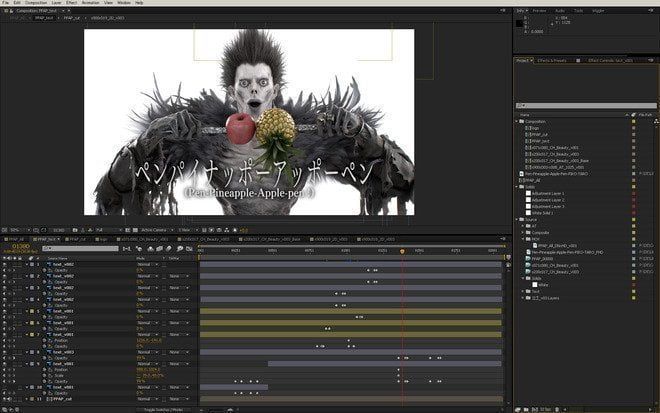Click the Reset Exposure icon in viewer bar
The height and width of the screenshot is (413, 660).
(x=235, y=230)
